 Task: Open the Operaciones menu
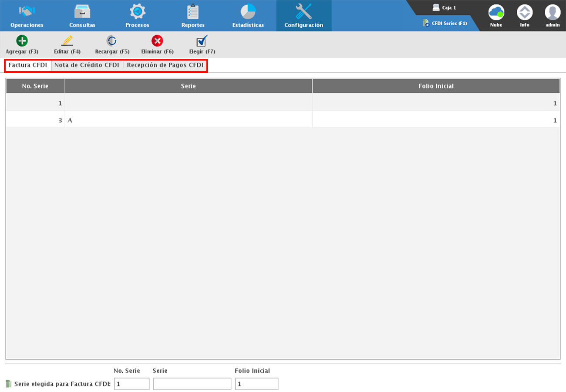tap(27, 16)
